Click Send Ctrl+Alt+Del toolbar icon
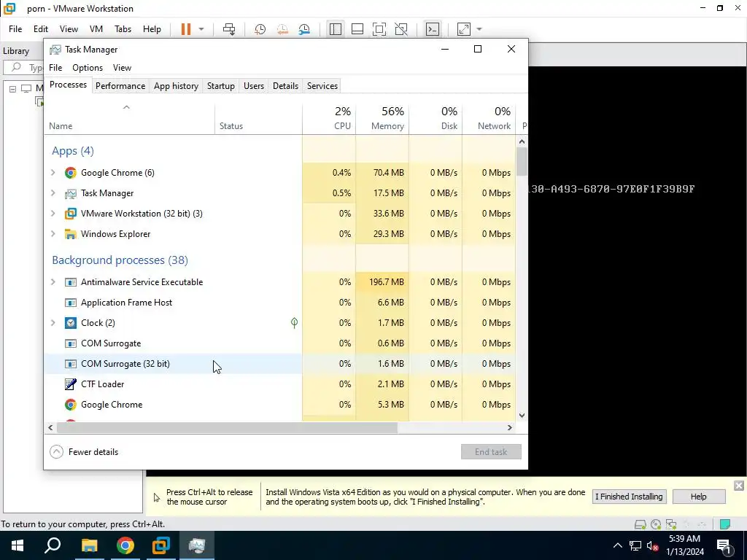 (x=229, y=29)
